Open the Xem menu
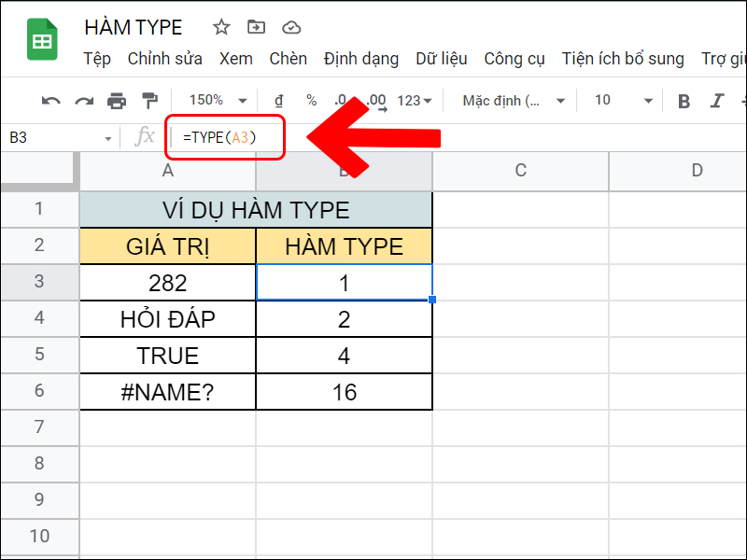747x560 pixels. [236, 59]
